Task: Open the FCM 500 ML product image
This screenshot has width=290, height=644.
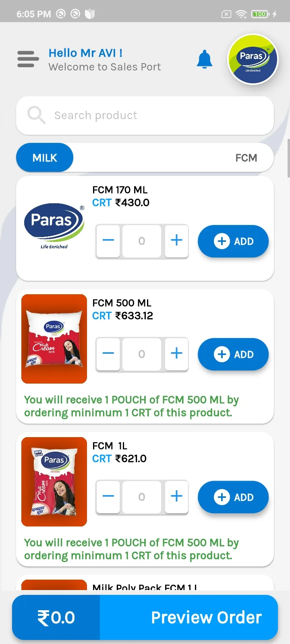Action: tap(54, 339)
